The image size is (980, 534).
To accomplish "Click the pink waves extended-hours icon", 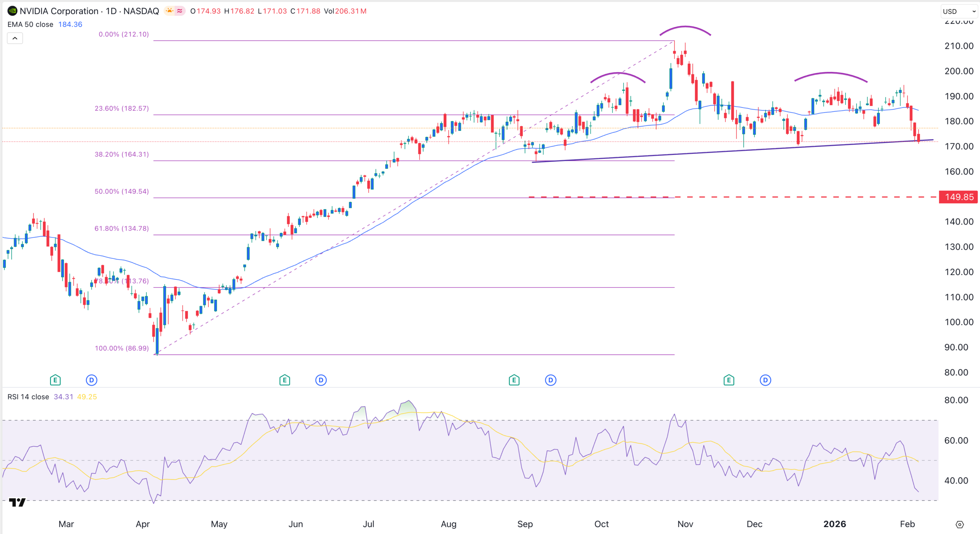I will [x=179, y=11].
